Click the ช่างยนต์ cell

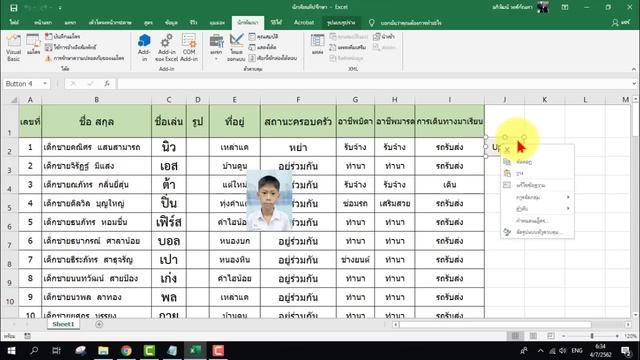[x=355, y=260]
